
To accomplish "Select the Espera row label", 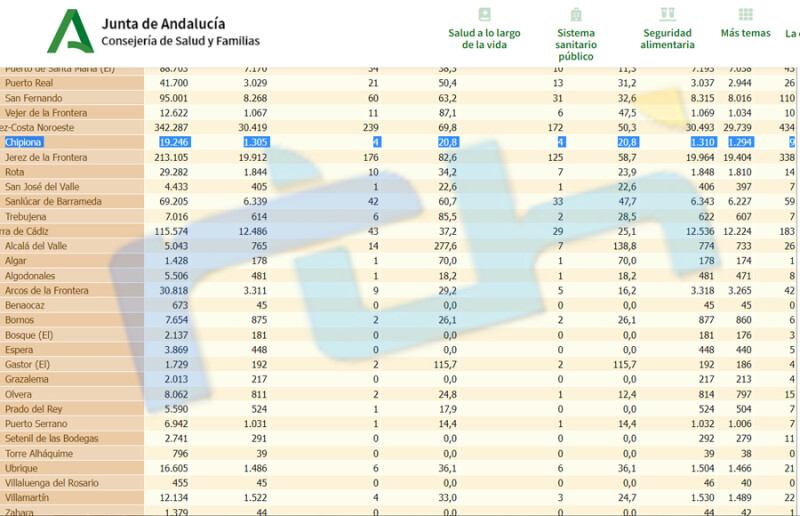I will coord(19,350).
